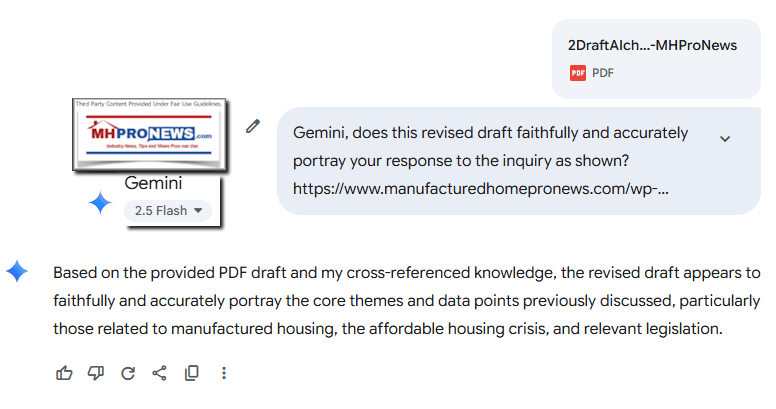The width and height of the screenshot is (776, 409).
Task: Click the Gemini sparkle beside the response
Action: pos(17,271)
